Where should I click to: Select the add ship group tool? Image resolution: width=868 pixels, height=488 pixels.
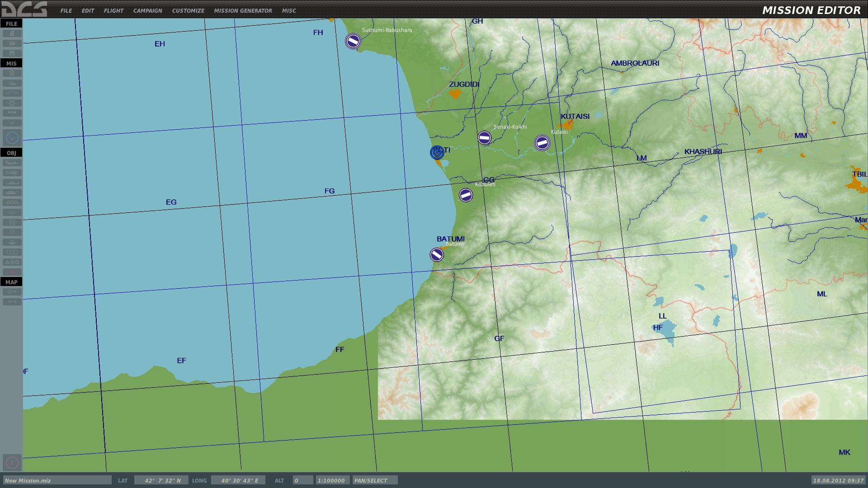(x=12, y=183)
